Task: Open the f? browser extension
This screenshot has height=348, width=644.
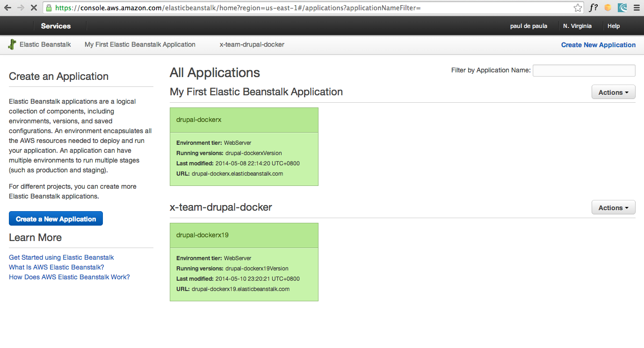Action: (x=593, y=7)
